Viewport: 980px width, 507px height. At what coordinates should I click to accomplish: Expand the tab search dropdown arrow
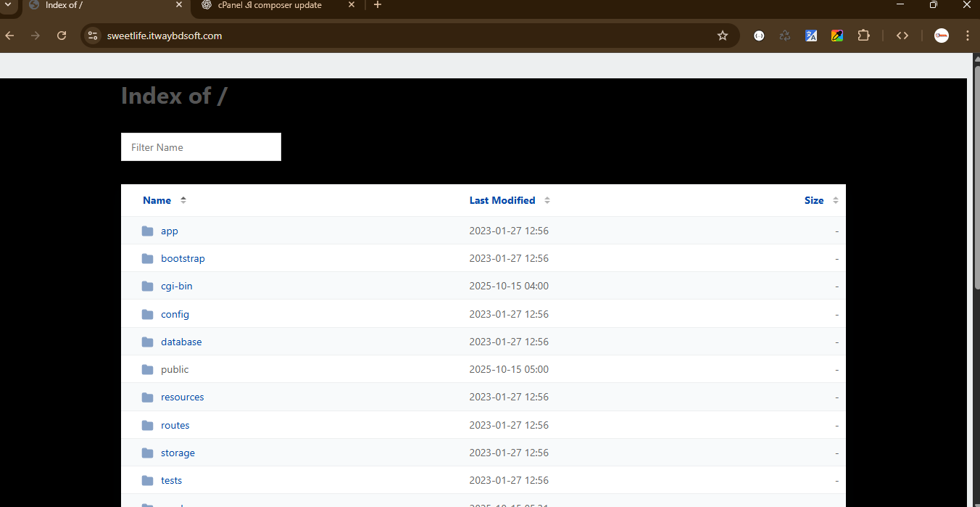click(x=7, y=5)
